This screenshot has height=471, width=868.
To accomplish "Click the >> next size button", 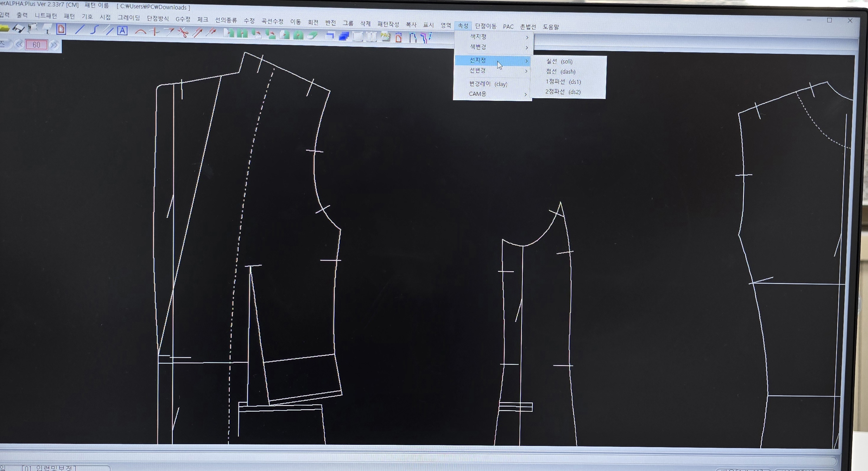I will [x=54, y=45].
